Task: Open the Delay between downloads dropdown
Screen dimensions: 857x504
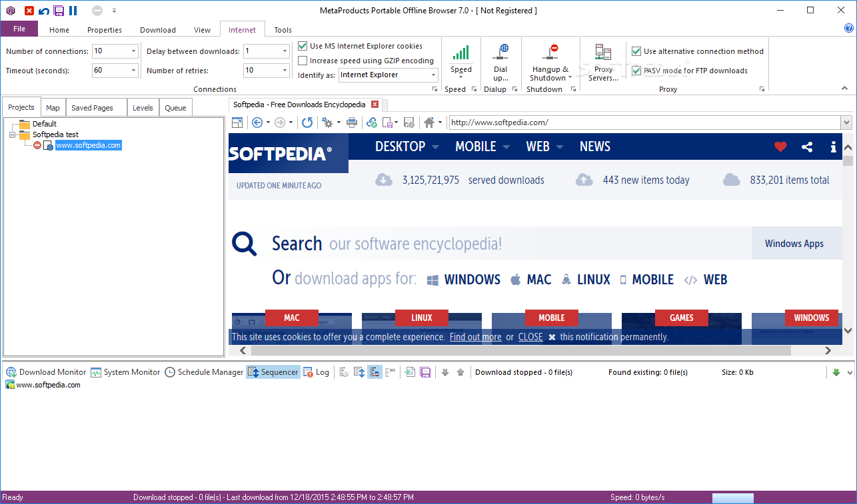Action: pos(285,51)
